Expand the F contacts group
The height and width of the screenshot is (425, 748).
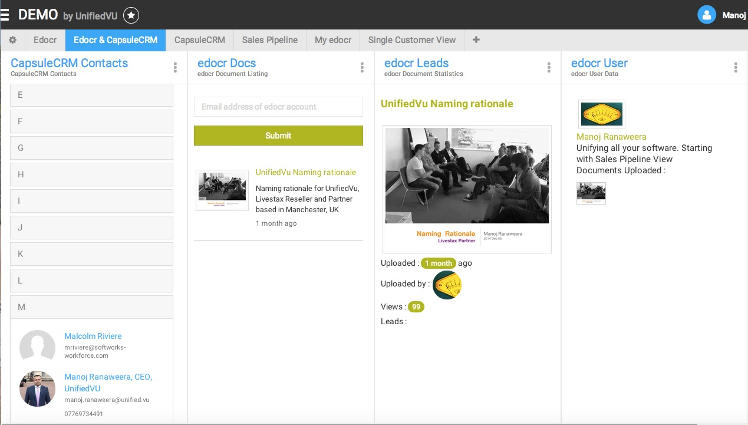click(x=92, y=122)
